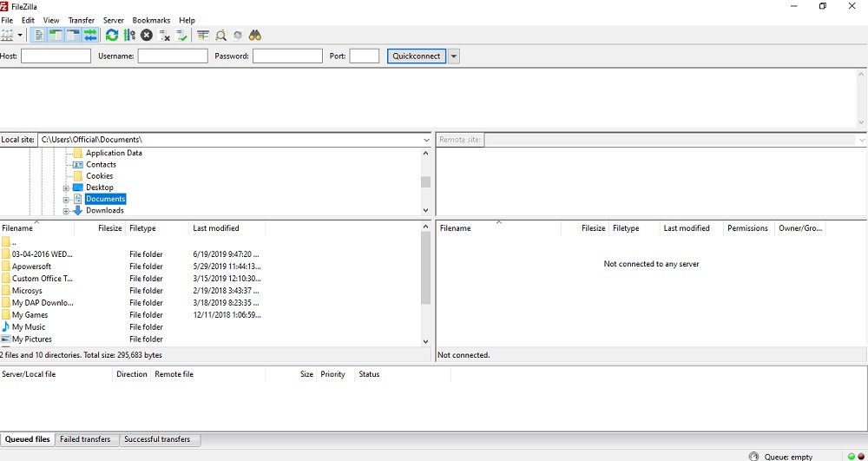Select Cookies folder in the local tree
The image size is (868, 461).
pyautogui.click(x=100, y=176)
